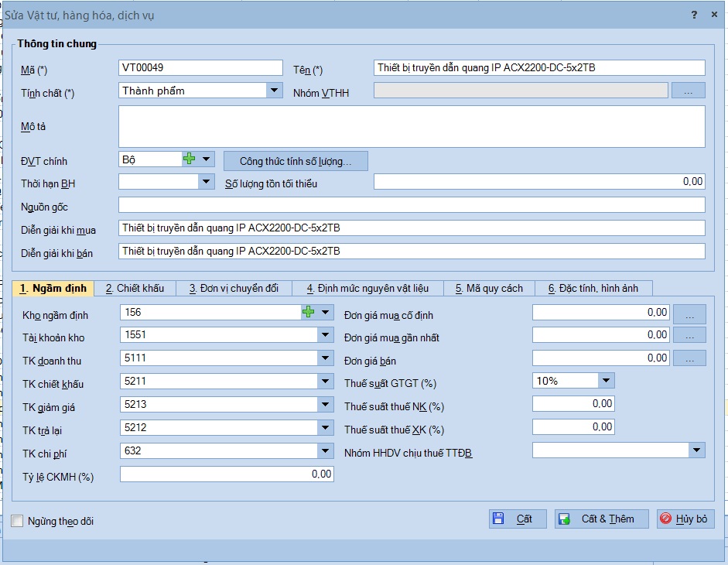Click the green plus icon in Kho ngầm định
Screen dimensions: 728x565
[x=308, y=312]
